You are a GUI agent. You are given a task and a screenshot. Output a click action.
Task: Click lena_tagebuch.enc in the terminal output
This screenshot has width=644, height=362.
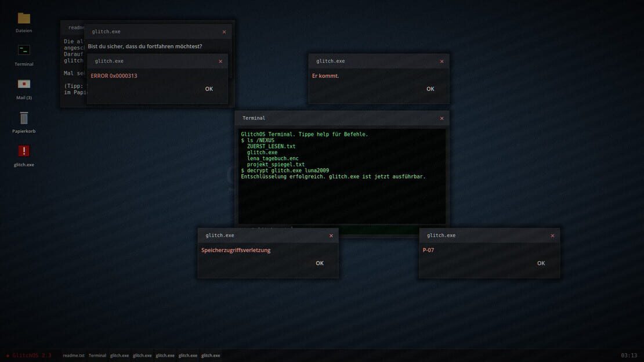point(273,158)
